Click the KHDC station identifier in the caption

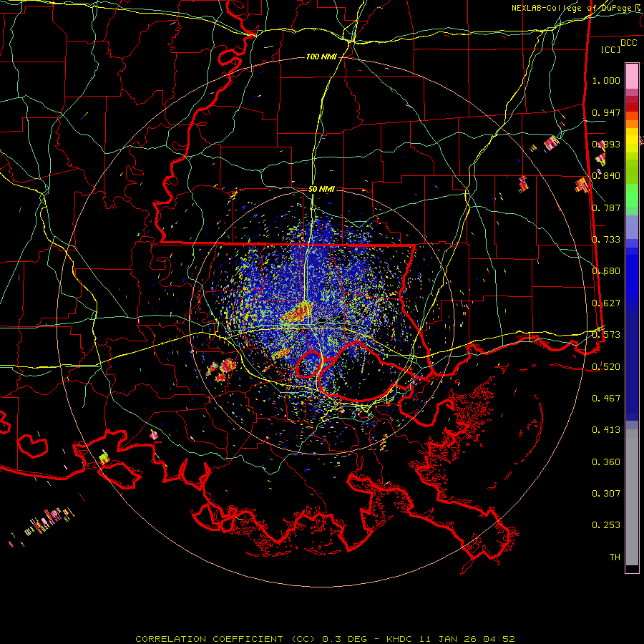401,639
